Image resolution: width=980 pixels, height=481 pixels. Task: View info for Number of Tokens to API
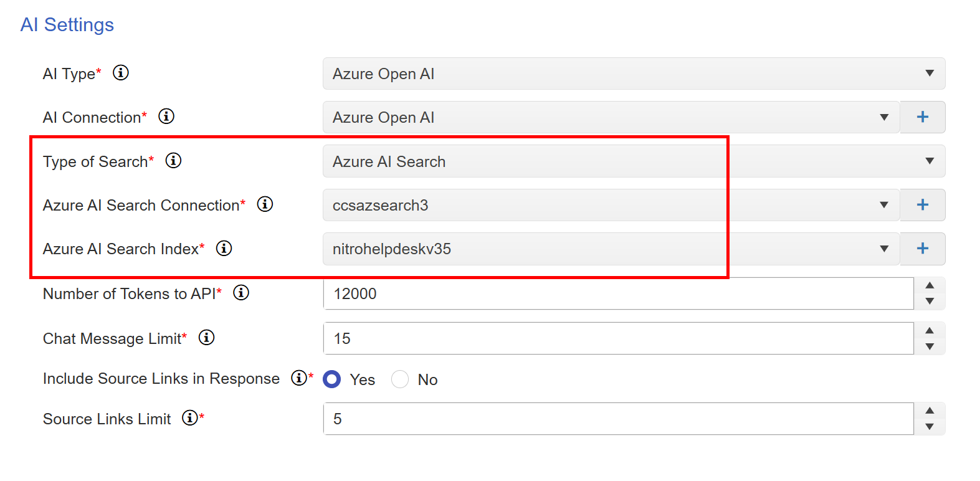pos(241,293)
